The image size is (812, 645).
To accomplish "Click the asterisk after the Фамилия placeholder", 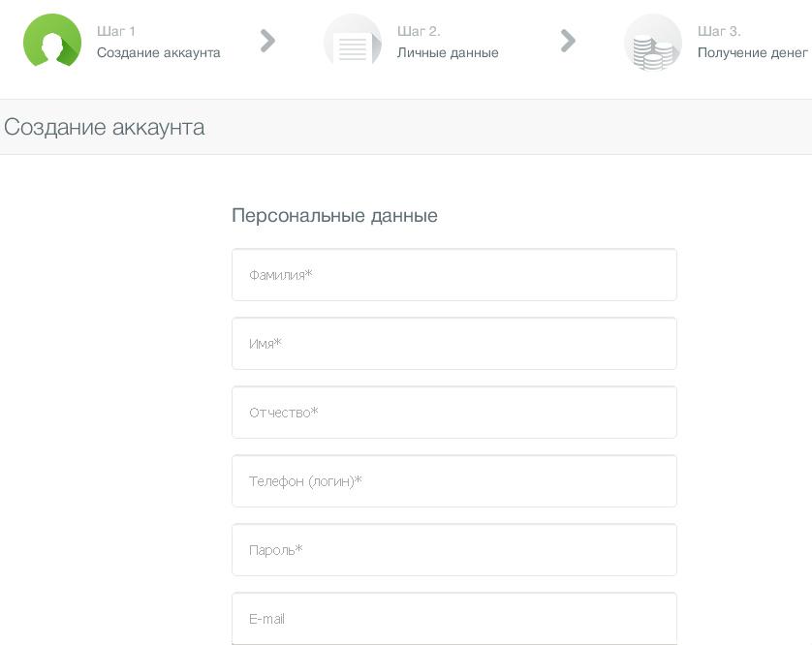I will 309,274.
